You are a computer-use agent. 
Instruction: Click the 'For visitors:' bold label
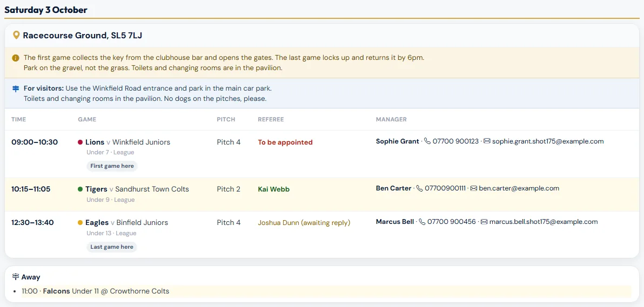pos(44,88)
